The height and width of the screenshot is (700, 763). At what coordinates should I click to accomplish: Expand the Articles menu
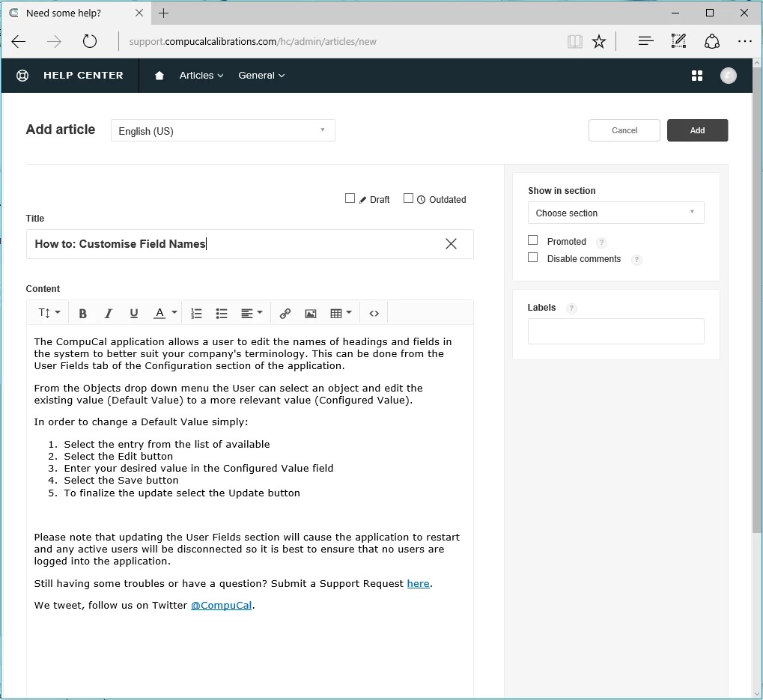tap(201, 76)
